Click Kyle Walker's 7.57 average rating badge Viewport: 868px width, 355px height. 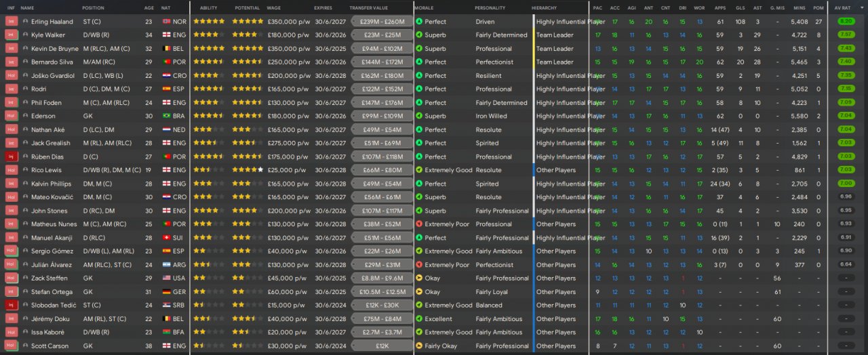point(846,35)
